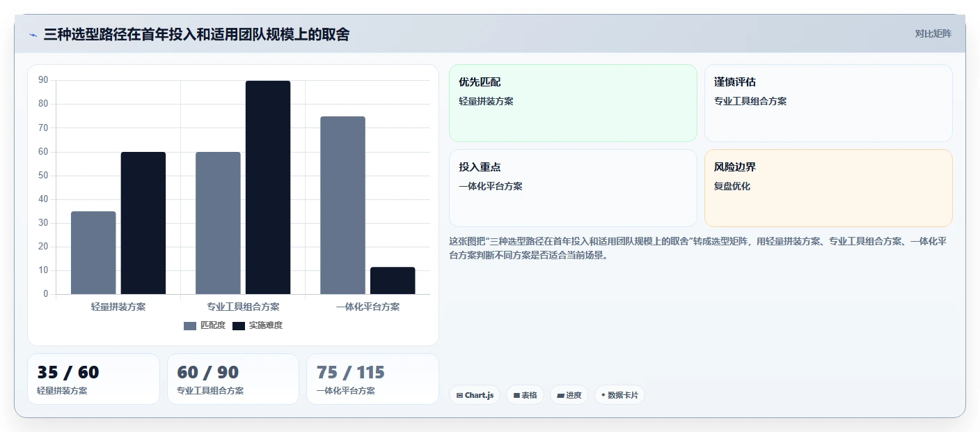Click the 表格 tag chip

pos(525,395)
